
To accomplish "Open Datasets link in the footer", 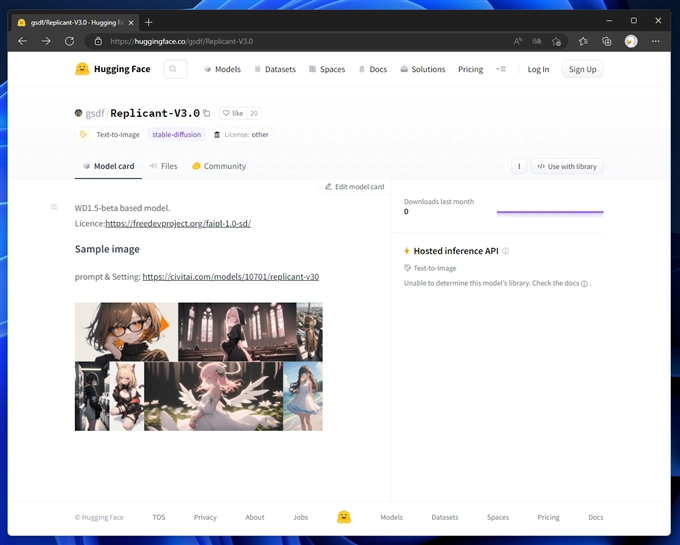I will pyautogui.click(x=445, y=517).
